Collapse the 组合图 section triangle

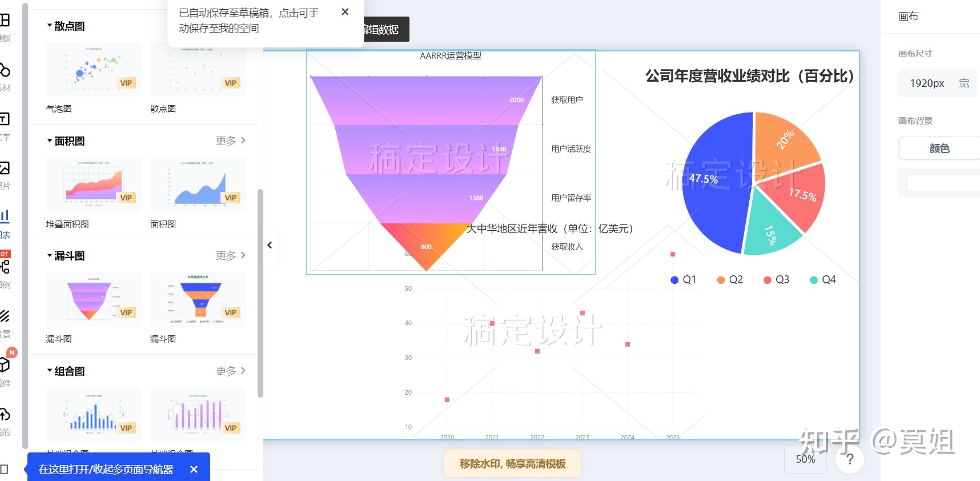(x=50, y=371)
